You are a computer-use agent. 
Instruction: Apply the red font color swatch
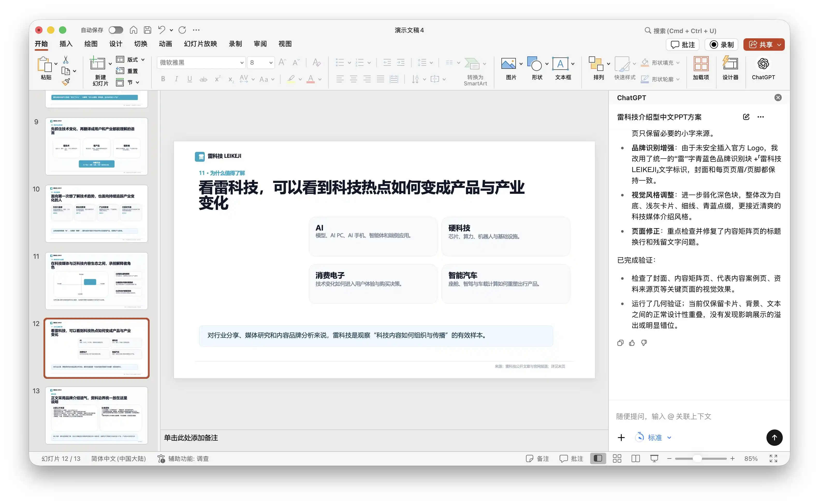(310, 79)
